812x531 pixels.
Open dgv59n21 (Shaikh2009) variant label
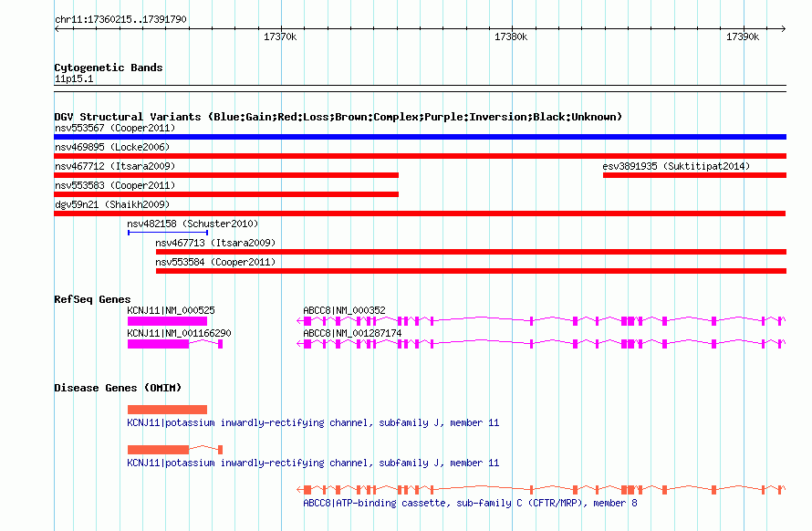pos(112,204)
